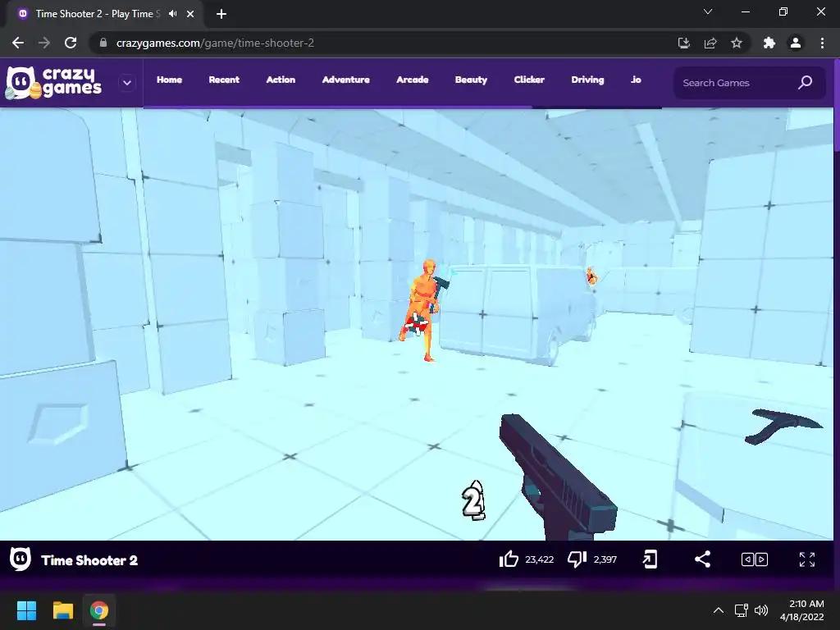Go forward in browser history
The image size is (840, 630).
(44, 43)
